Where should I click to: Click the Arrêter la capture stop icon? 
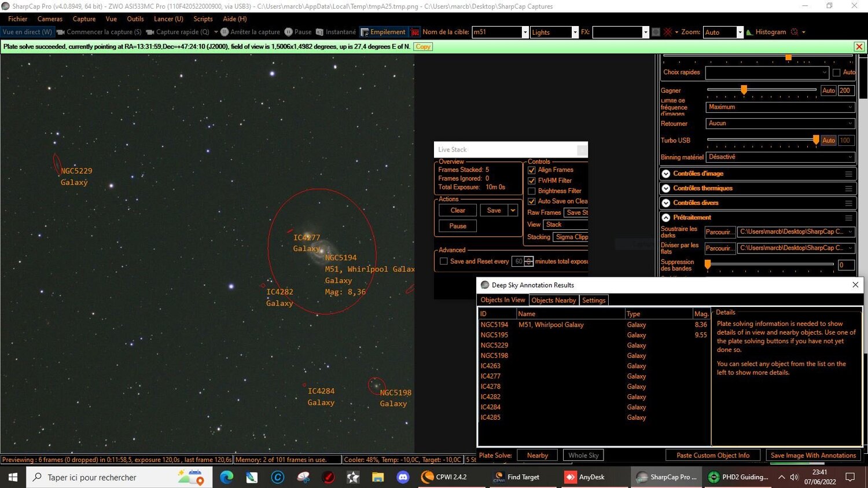click(x=225, y=32)
